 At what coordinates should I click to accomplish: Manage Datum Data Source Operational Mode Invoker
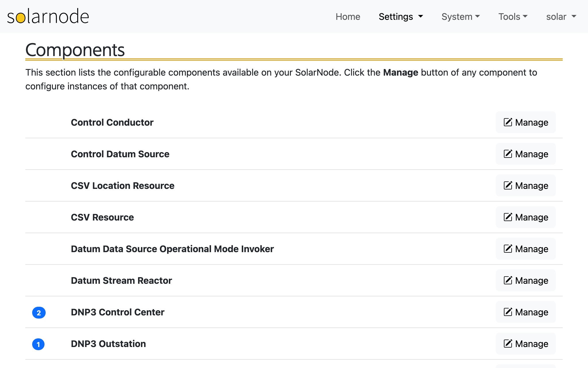tap(526, 249)
